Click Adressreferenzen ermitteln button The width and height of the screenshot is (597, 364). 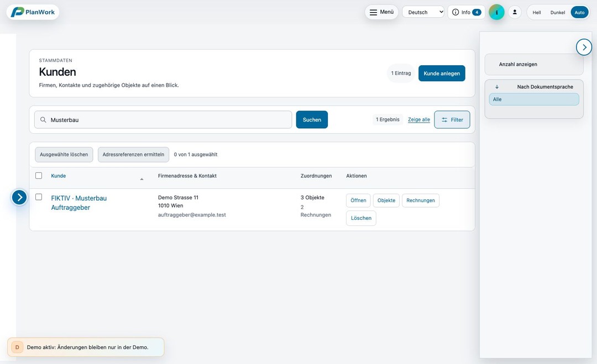[x=133, y=155]
